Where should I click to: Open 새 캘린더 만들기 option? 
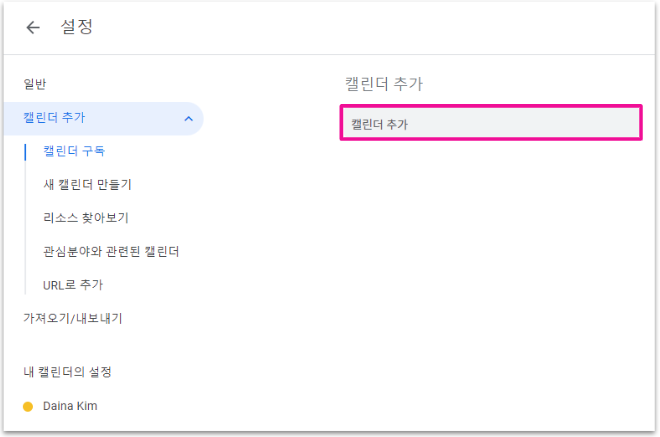(x=87, y=184)
